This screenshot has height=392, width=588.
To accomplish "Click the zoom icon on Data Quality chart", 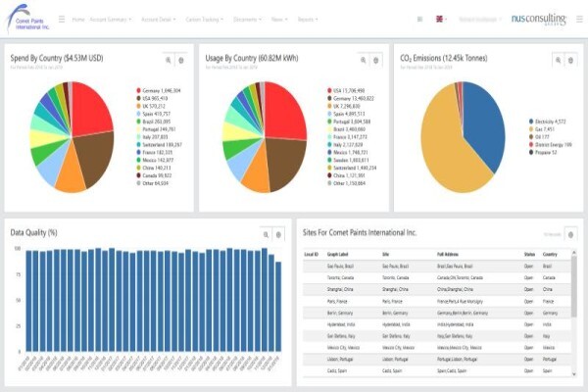I will (266, 235).
